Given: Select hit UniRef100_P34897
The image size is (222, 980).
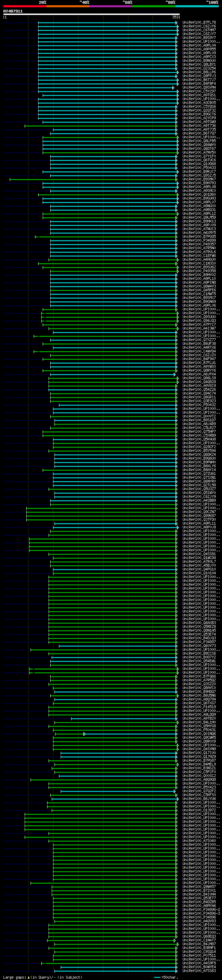Looking at the screenshot, I should (x=199, y=642).
